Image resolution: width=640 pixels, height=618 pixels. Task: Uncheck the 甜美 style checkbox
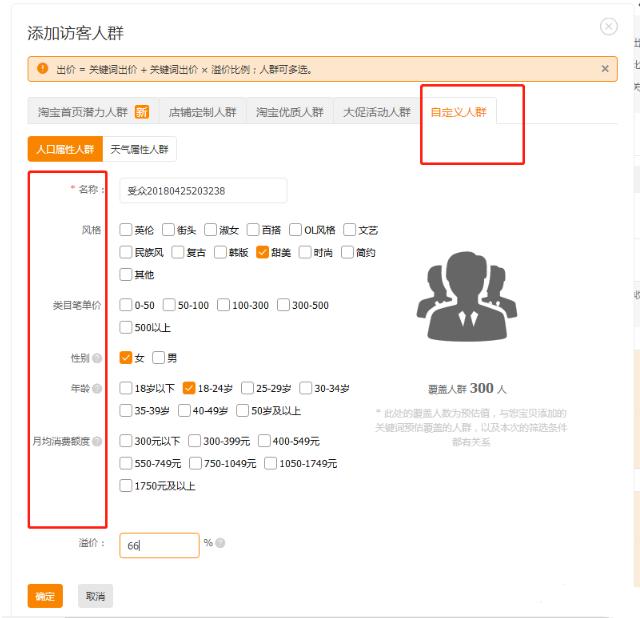pos(262,252)
